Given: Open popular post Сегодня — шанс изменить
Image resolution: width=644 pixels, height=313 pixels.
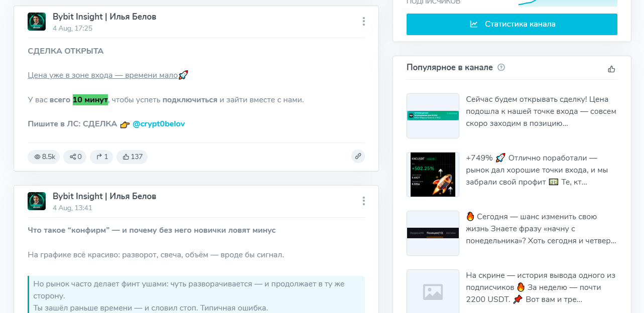Looking at the screenshot, I should point(541,229).
